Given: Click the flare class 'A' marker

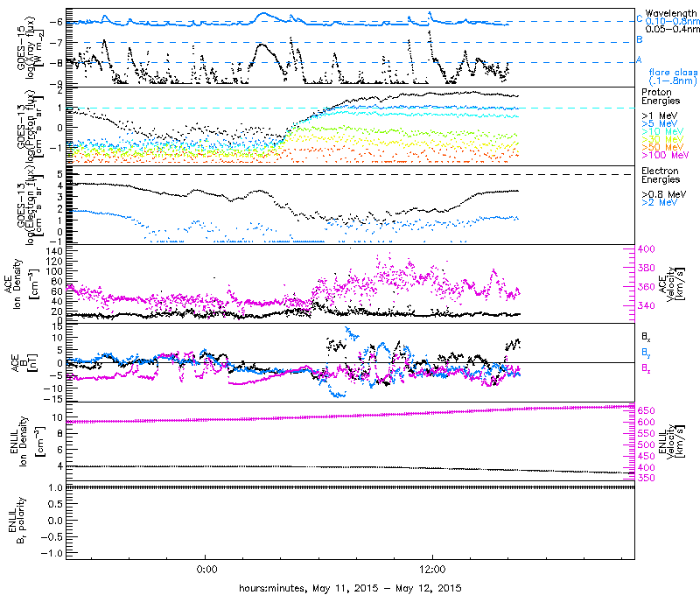Looking at the screenshot, I should click(639, 59).
